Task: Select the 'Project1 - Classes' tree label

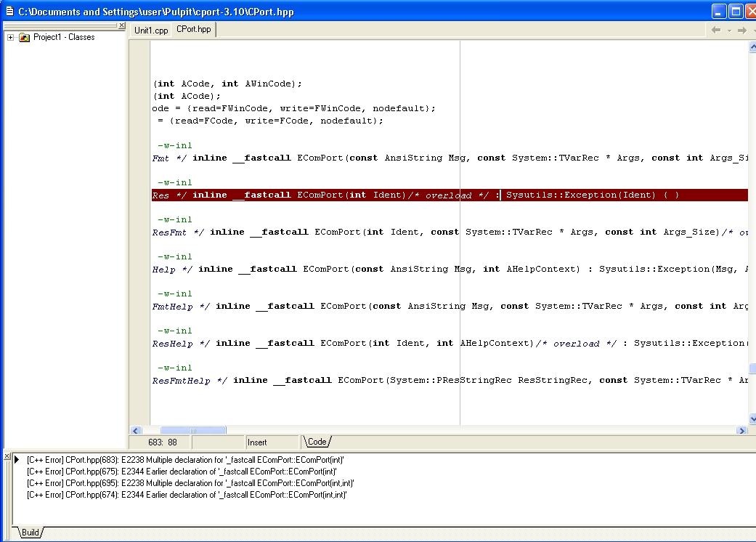Action: pyautogui.click(x=64, y=37)
